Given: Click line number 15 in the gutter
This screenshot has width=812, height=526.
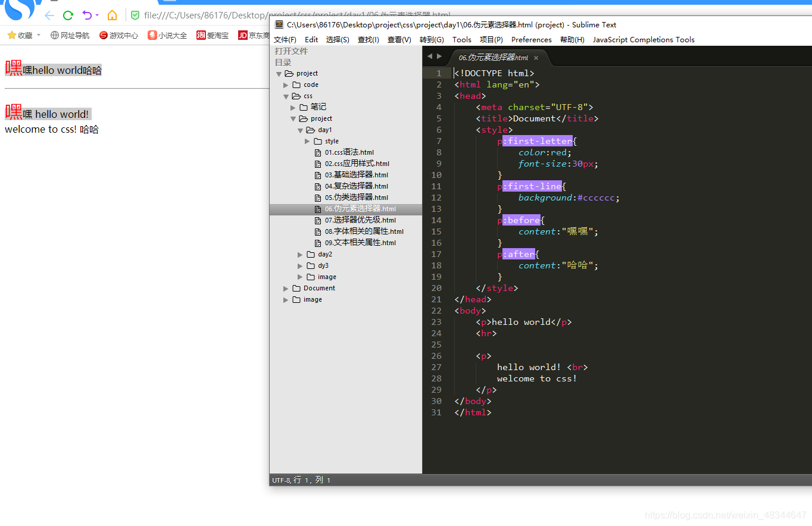Looking at the screenshot, I should 436,231.
